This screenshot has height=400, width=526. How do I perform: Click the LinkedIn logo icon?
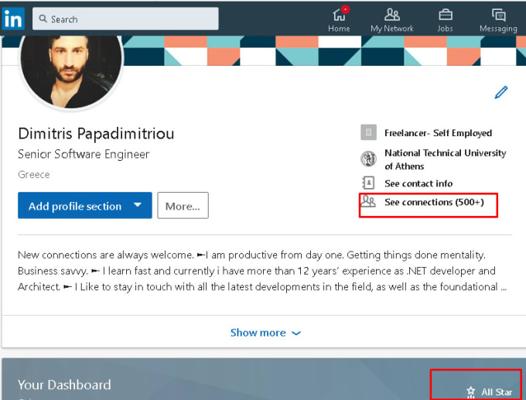[13, 19]
